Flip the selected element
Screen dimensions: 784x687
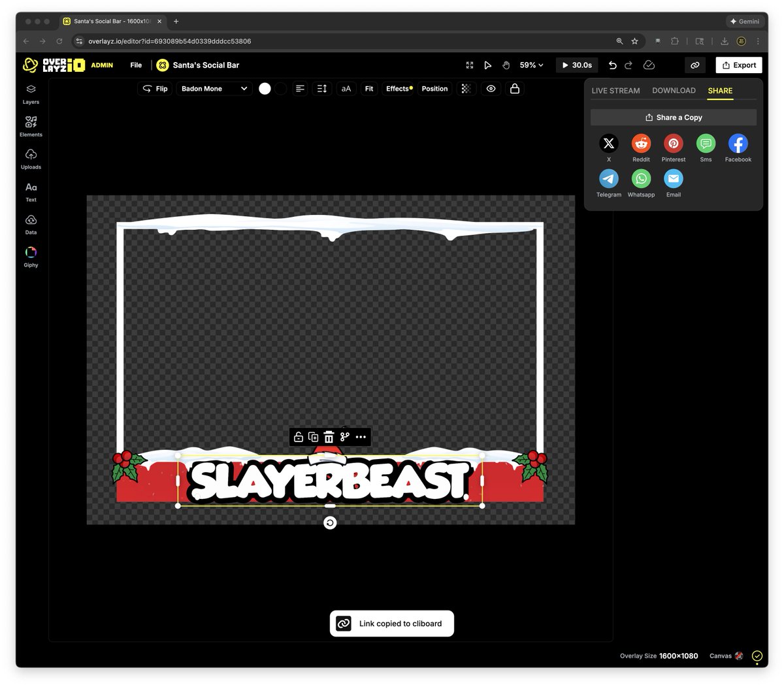point(155,89)
